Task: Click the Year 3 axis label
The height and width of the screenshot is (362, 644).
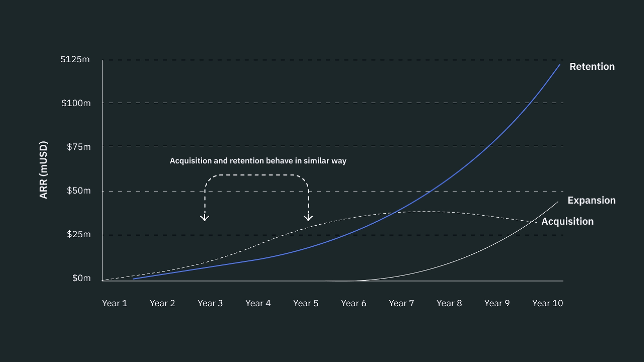Action: point(210,303)
